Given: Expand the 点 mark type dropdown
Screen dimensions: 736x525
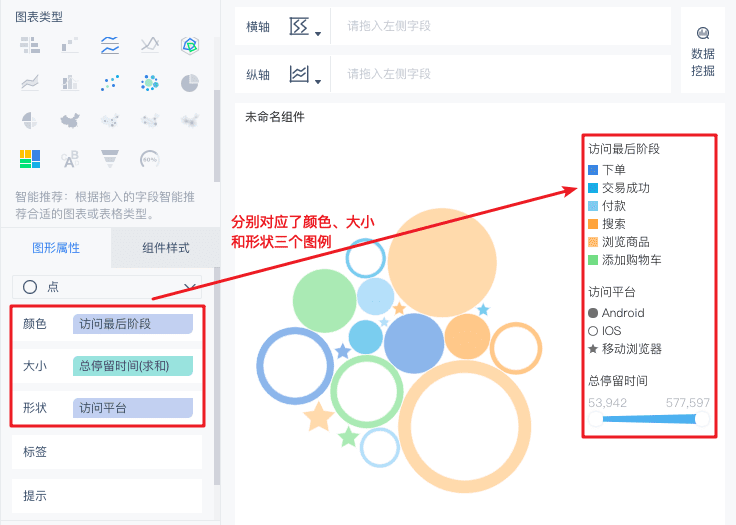Looking at the screenshot, I should click(190, 286).
